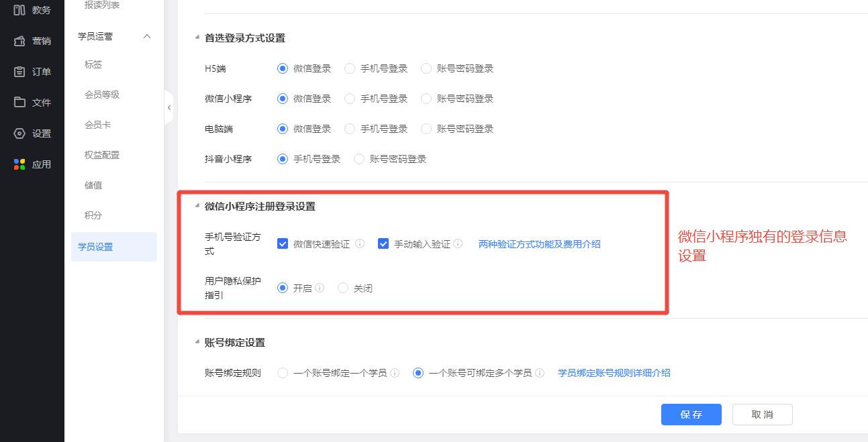The image size is (868, 442).
Task: Open 会员等级 in the side menu
Action: (102, 95)
